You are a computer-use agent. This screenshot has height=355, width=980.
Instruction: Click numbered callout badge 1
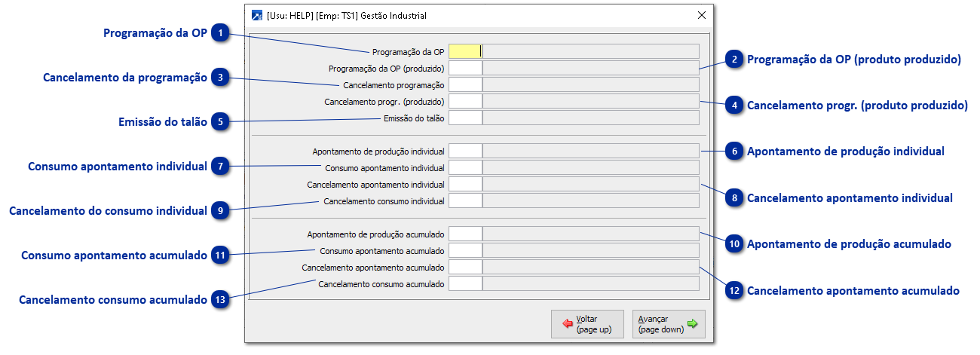click(x=220, y=34)
